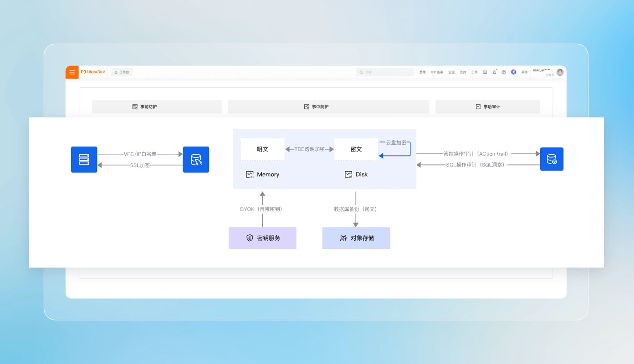
Task: Click the Memory chart icon
Action: (x=250, y=174)
